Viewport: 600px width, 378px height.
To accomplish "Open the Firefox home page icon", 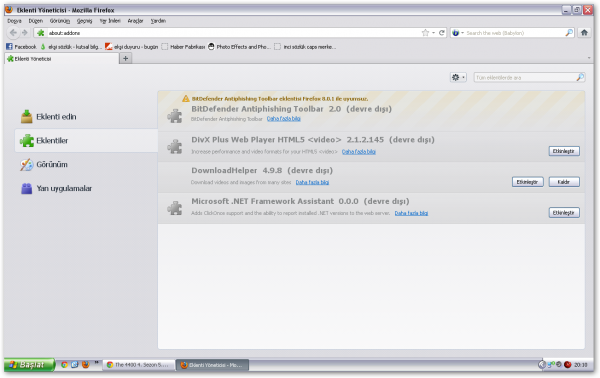I will 584,33.
